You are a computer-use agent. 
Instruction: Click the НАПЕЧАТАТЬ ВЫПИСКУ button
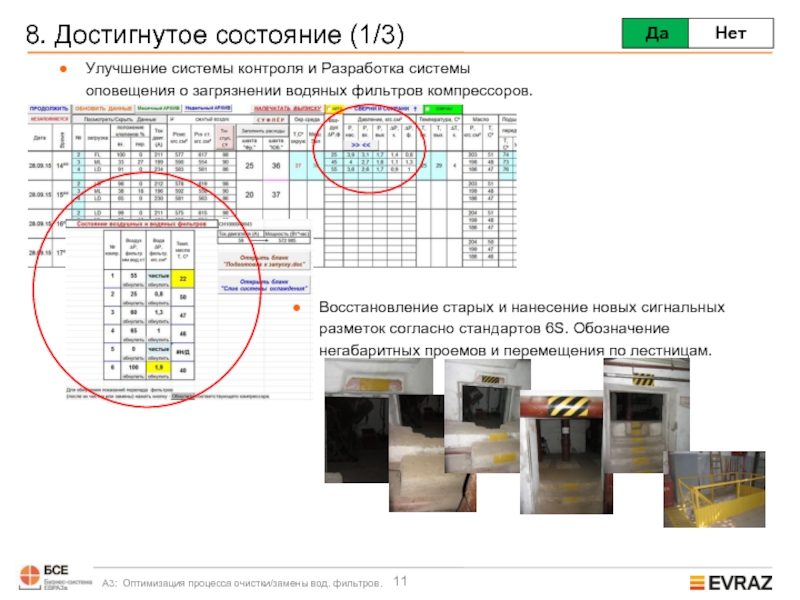pyautogui.click(x=287, y=108)
